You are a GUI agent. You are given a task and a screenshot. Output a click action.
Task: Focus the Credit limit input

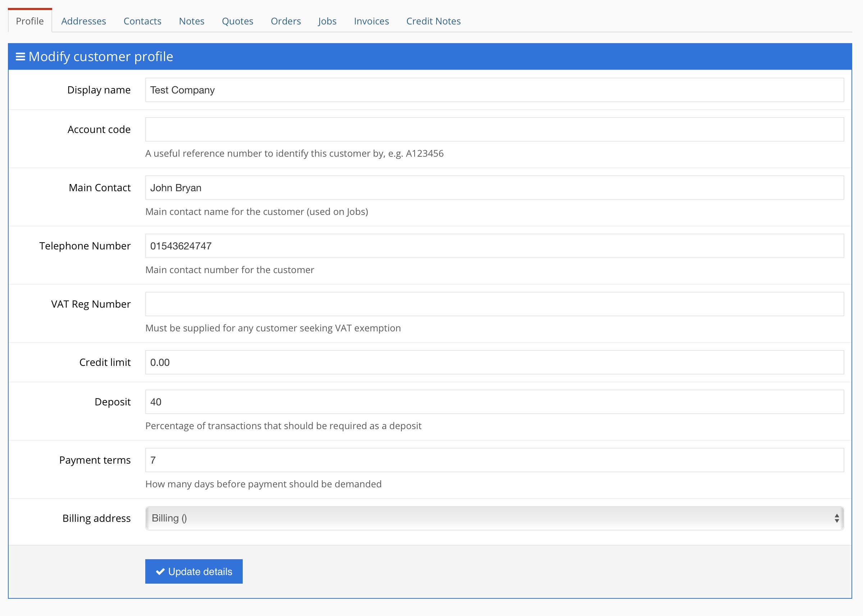(494, 362)
